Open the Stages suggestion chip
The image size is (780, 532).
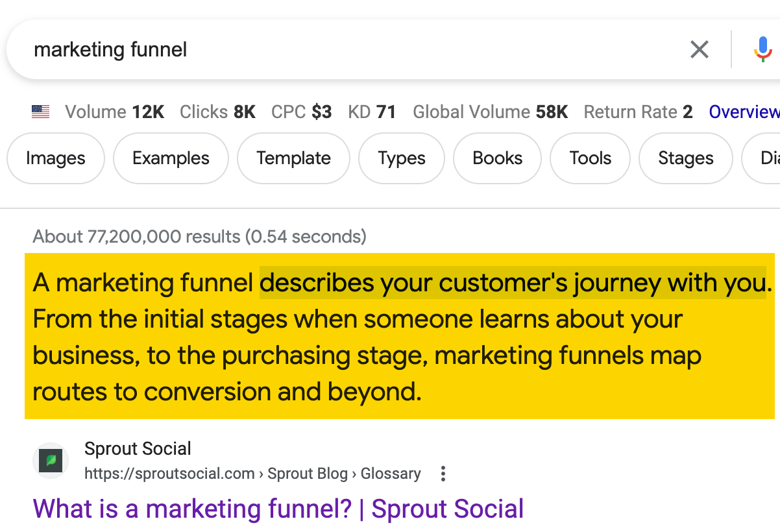[x=685, y=158]
